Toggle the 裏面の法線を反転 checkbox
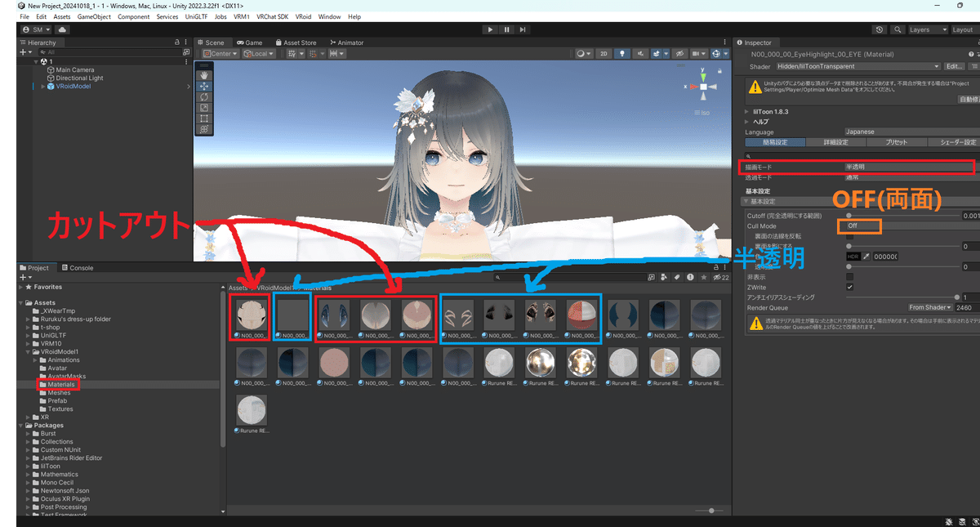 [850, 236]
